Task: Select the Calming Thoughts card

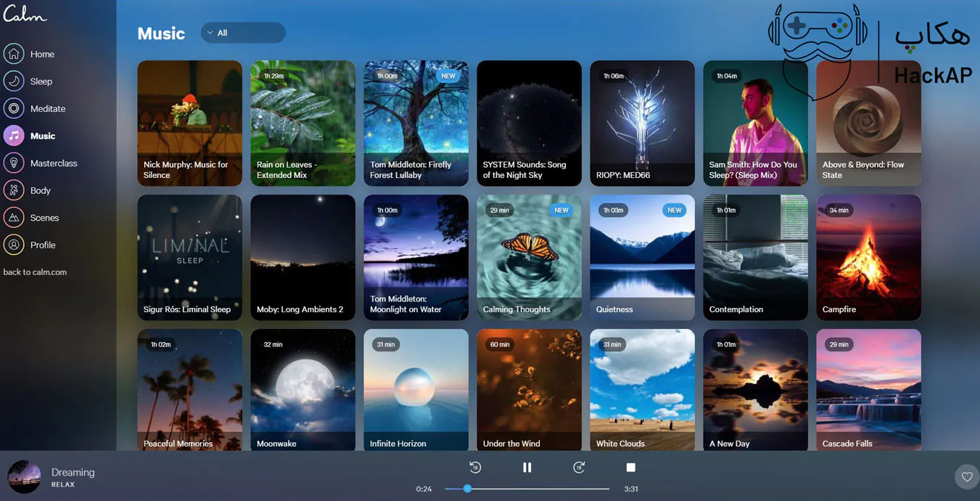Action: pos(530,258)
